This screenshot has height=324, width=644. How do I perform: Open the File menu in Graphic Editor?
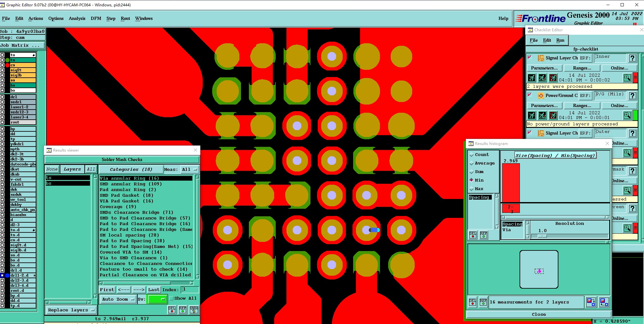(6, 19)
